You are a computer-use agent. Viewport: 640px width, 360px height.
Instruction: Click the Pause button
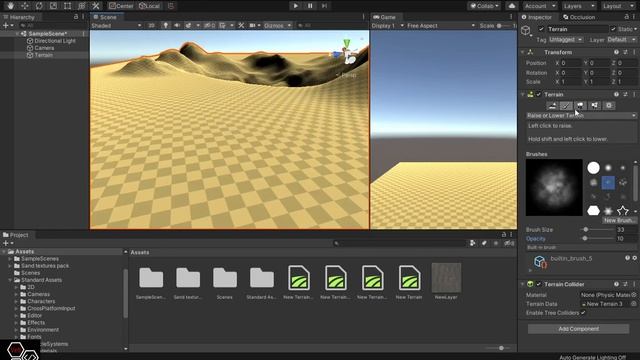pyautogui.click(x=310, y=6)
